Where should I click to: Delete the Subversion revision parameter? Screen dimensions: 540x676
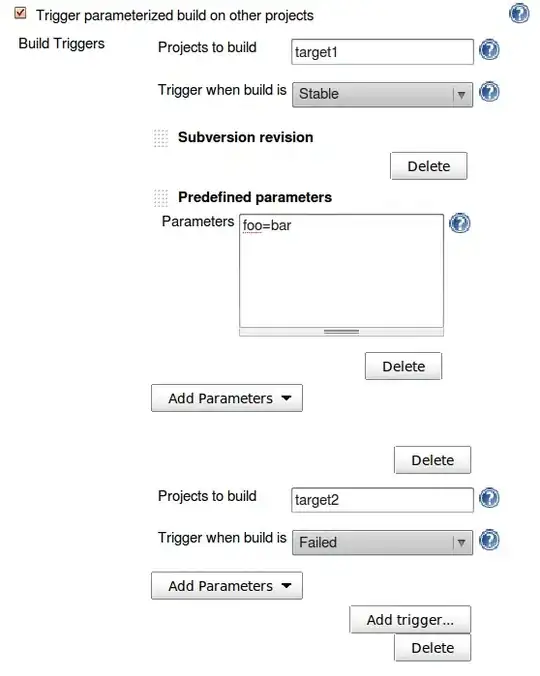click(428, 166)
